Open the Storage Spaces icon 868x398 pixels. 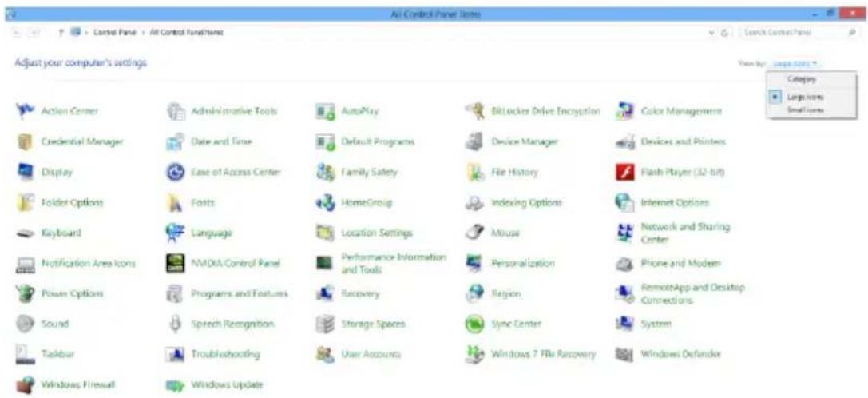326,324
